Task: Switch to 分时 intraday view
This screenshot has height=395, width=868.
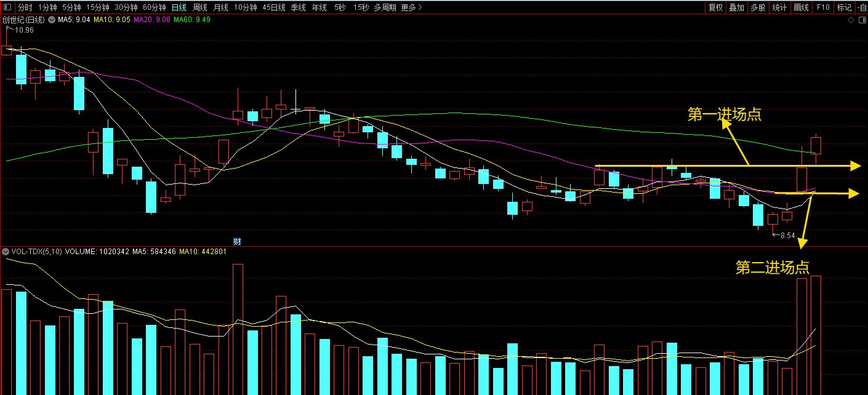Action: (x=25, y=7)
